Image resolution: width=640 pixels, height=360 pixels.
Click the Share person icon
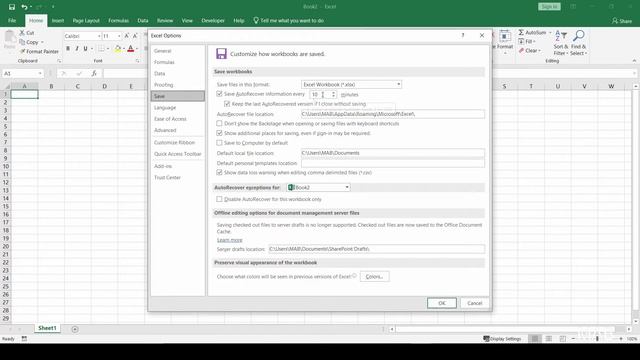(x=615, y=20)
